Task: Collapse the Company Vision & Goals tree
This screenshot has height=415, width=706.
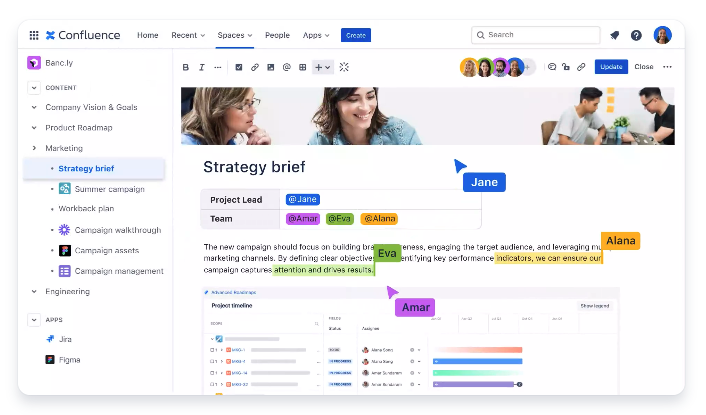Action: click(34, 107)
